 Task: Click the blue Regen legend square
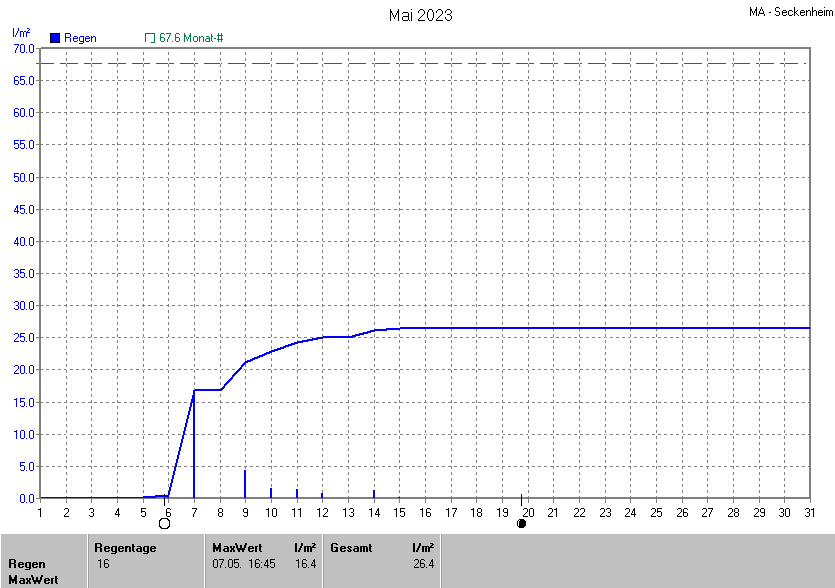pyautogui.click(x=55, y=38)
